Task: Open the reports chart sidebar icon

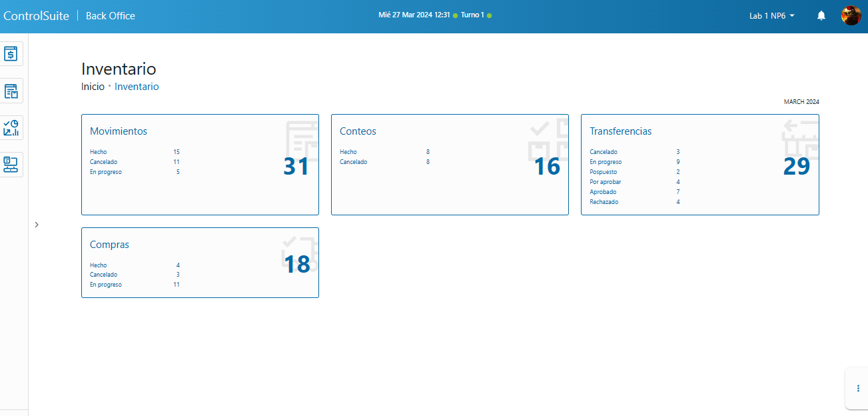Action: click(12, 127)
